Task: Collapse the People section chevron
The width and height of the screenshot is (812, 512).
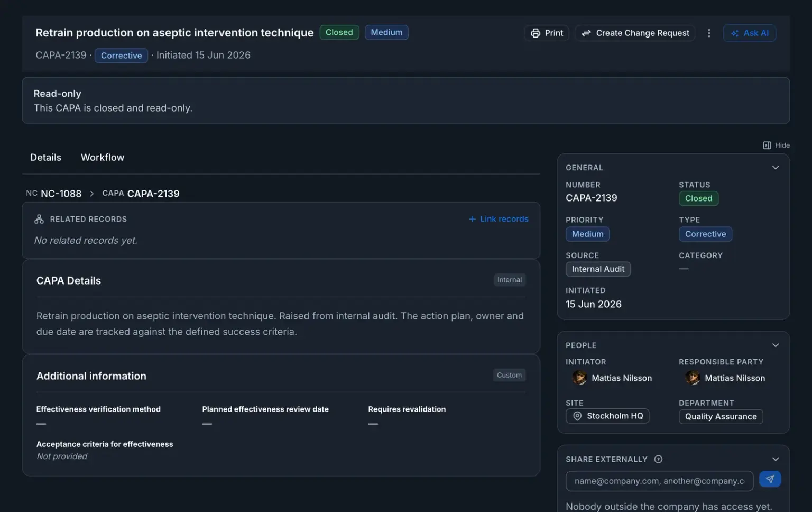Action: (776, 345)
